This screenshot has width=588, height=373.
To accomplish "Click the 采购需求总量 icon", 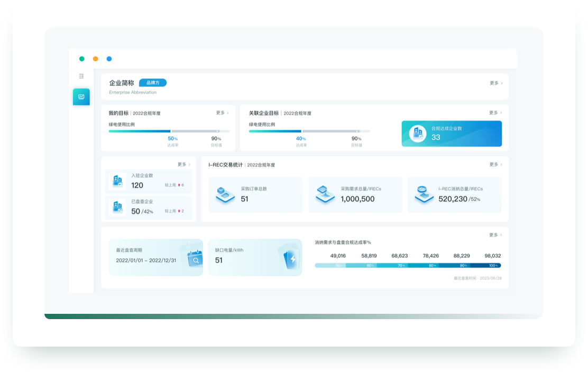I will coord(325,195).
